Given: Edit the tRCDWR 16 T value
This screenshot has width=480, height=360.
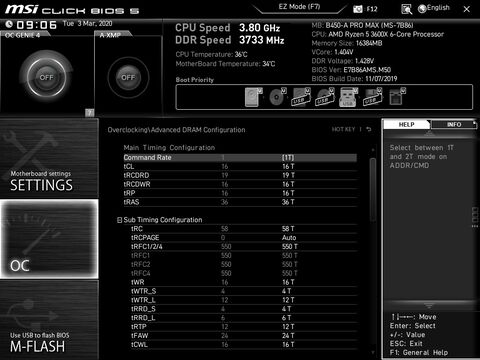Looking at the screenshot, I should 288,184.
